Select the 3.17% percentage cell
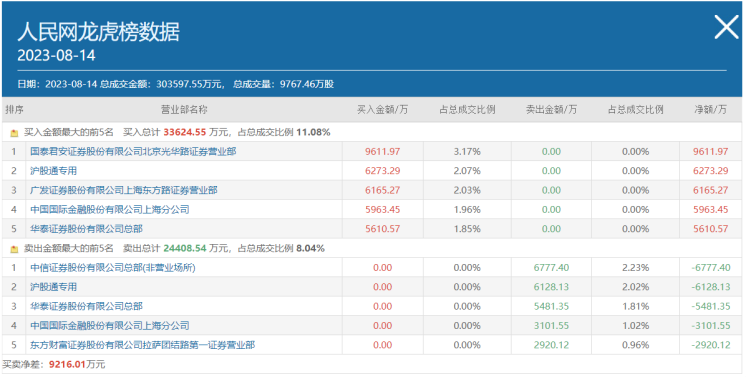 [x=467, y=152]
